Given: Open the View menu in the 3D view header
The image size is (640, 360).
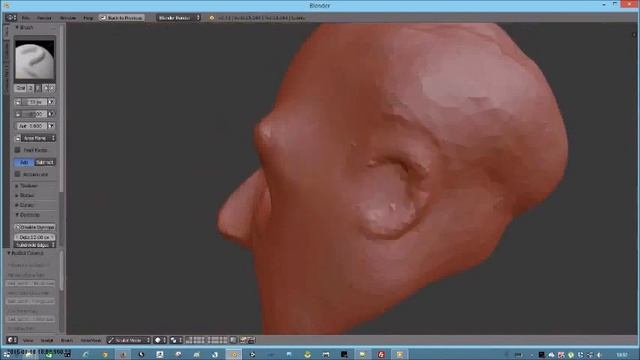Looking at the screenshot, I should pos(28,340).
